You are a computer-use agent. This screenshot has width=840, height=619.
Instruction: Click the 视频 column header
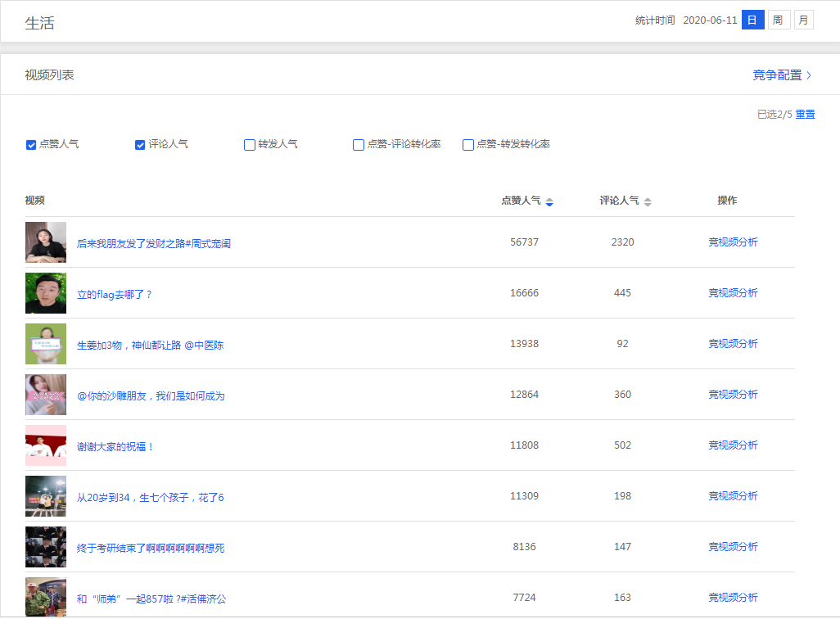click(35, 201)
